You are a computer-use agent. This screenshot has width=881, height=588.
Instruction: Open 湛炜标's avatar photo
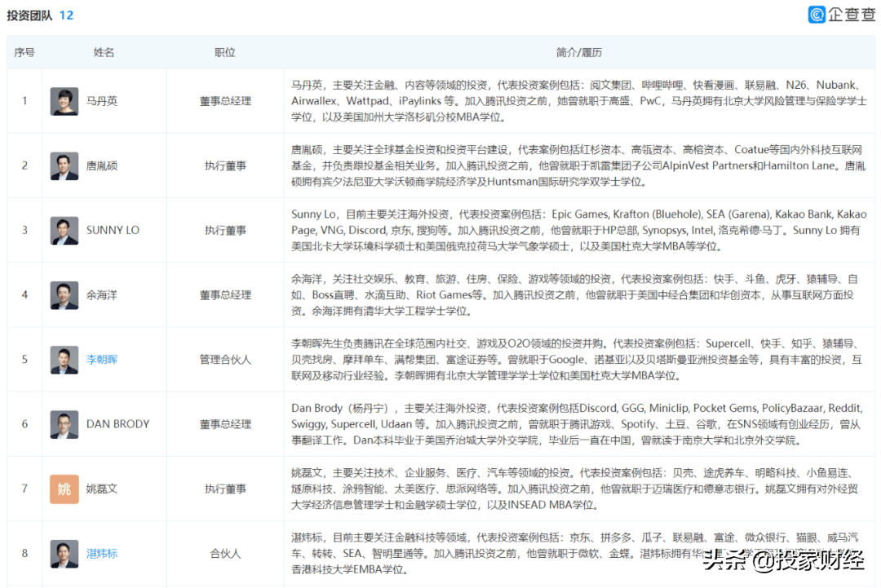pos(64,553)
